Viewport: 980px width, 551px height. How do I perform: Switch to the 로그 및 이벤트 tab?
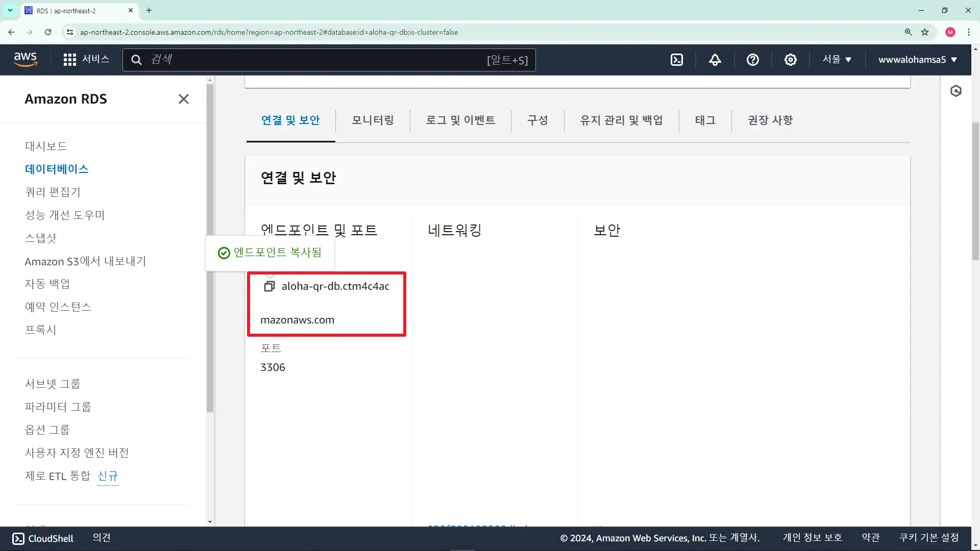460,120
